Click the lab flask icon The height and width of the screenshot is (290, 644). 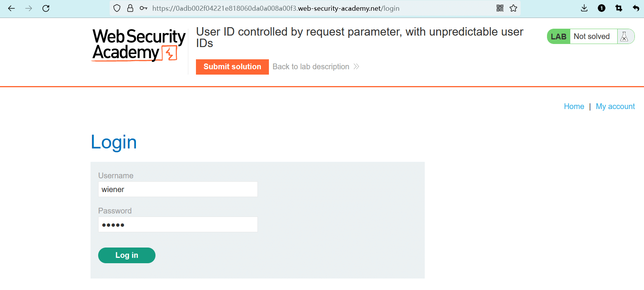(624, 37)
